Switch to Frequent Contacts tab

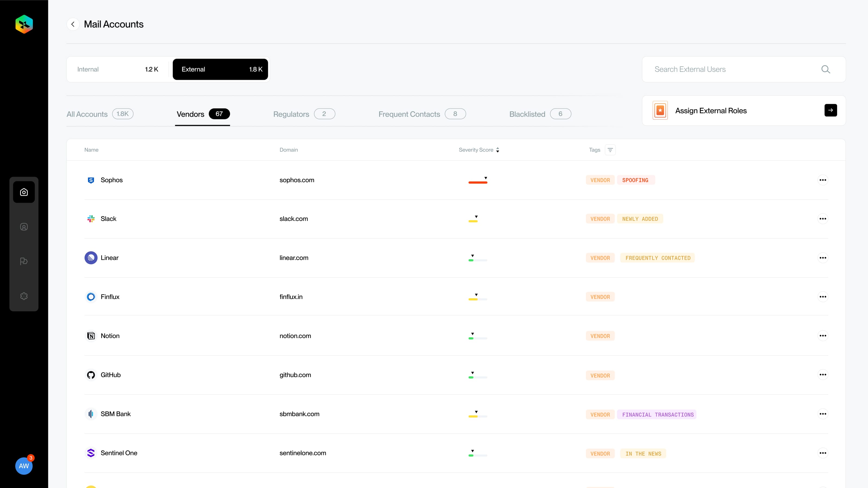(x=422, y=114)
